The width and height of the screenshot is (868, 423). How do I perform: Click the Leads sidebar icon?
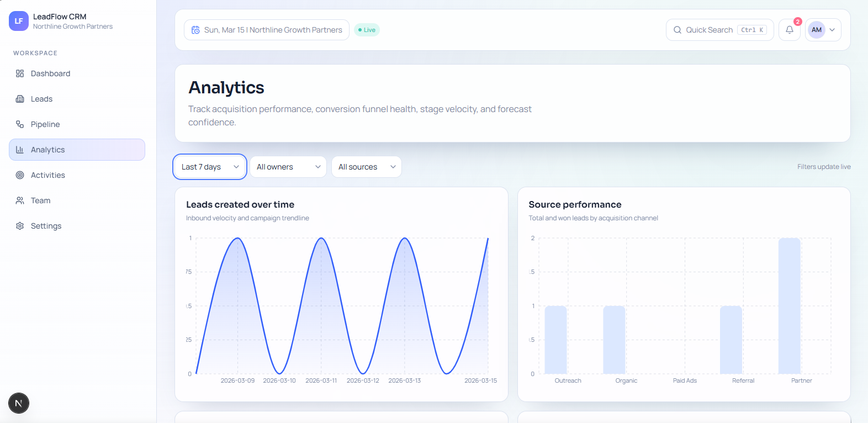pos(20,99)
